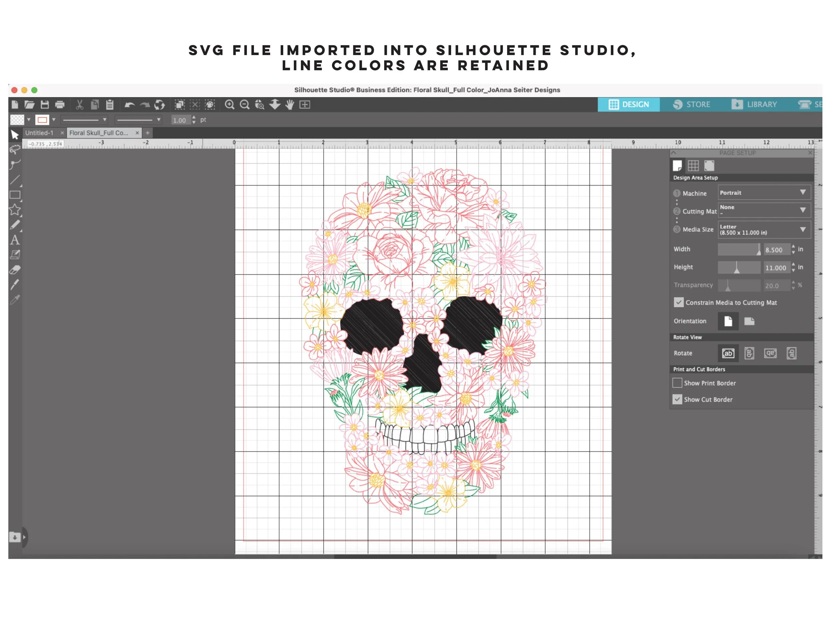Click the Fit to Window icon

click(305, 105)
